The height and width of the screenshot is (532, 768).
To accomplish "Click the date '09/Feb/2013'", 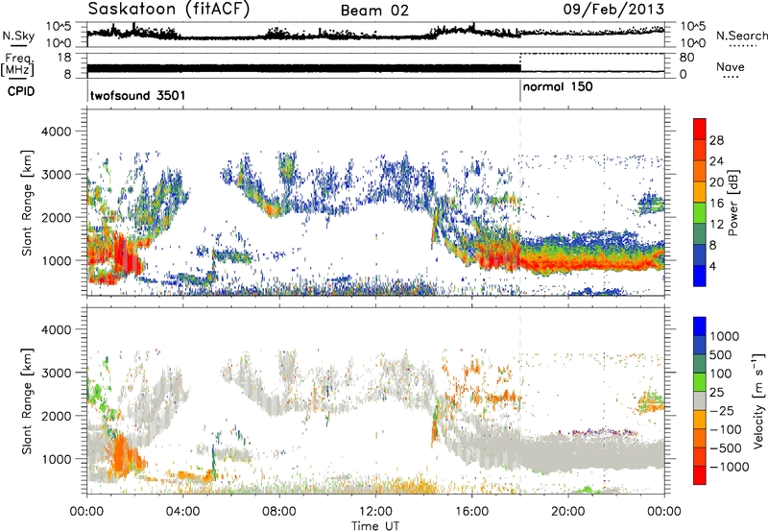I will pos(613,9).
